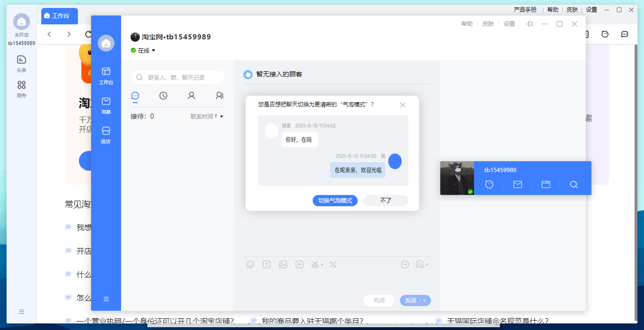This screenshot has width=644, height=330.
Task: Switch to the single contact person tab
Action: pos(192,96)
